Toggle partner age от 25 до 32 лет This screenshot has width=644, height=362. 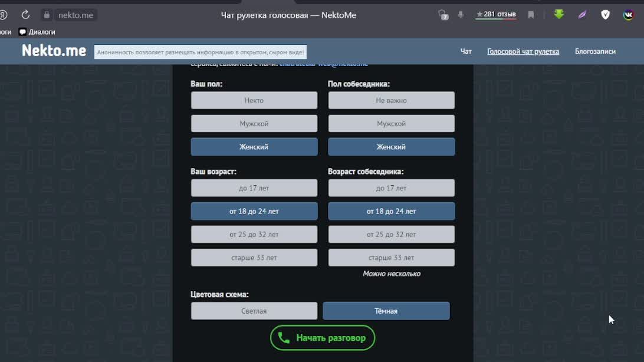click(391, 234)
